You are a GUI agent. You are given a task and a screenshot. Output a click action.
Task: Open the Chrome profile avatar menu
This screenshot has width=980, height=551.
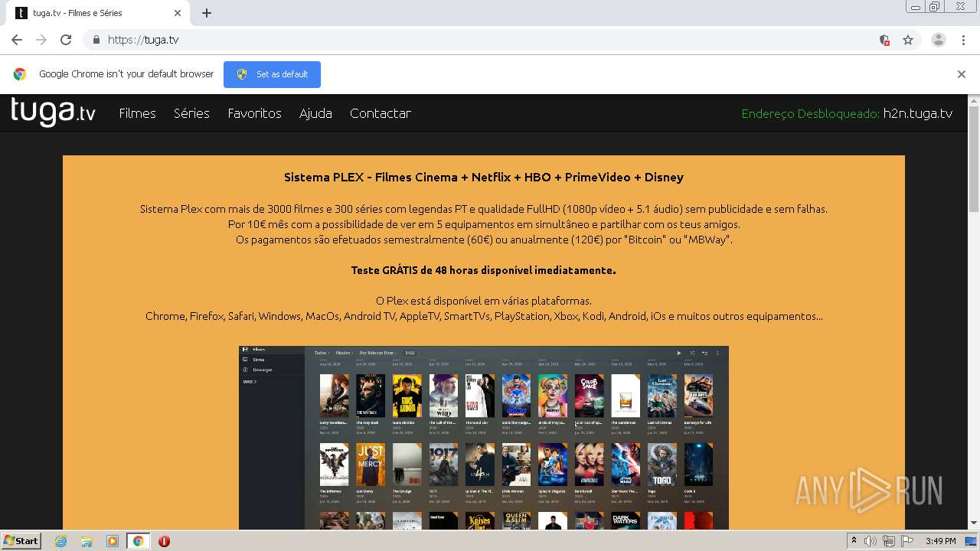(x=939, y=40)
